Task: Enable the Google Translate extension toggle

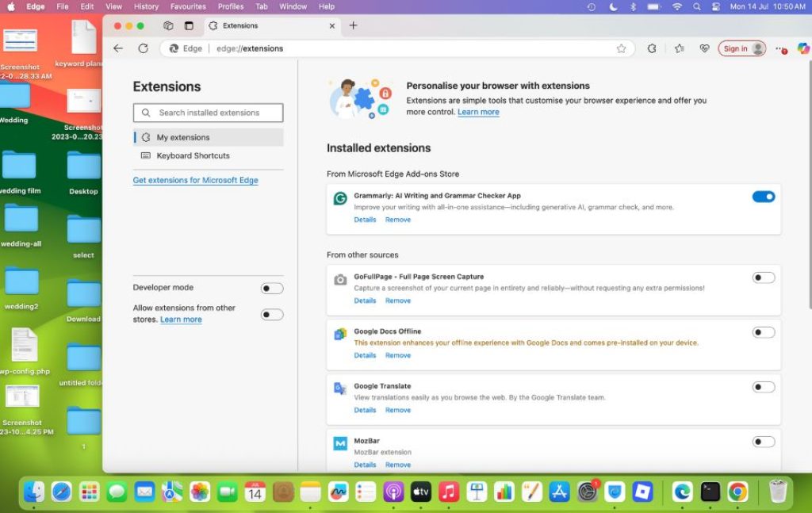Action: click(764, 387)
